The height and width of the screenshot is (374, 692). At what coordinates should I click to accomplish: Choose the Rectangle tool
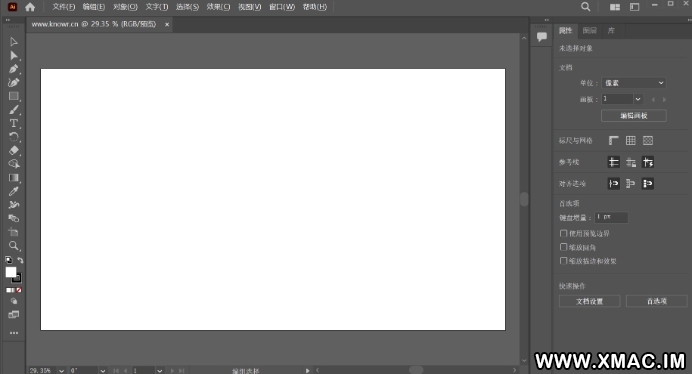(x=14, y=96)
